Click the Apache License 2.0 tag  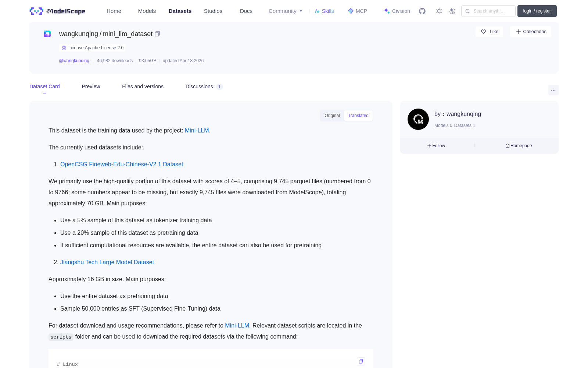click(x=92, y=48)
